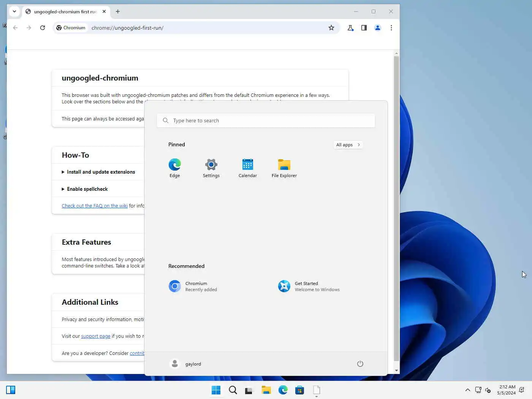Launch Calendar from pinned apps

(x=247, y=168)
